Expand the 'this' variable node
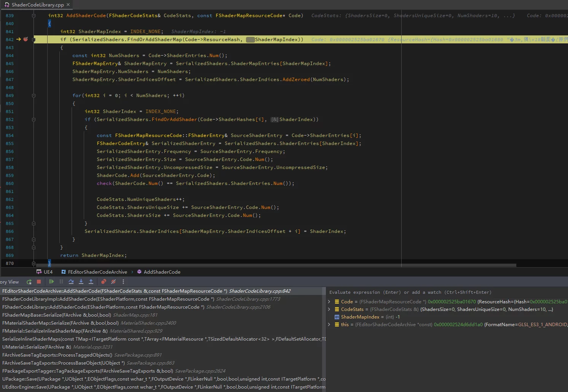Viewport: 568px width, 392px height. click(x=329, y=325)
